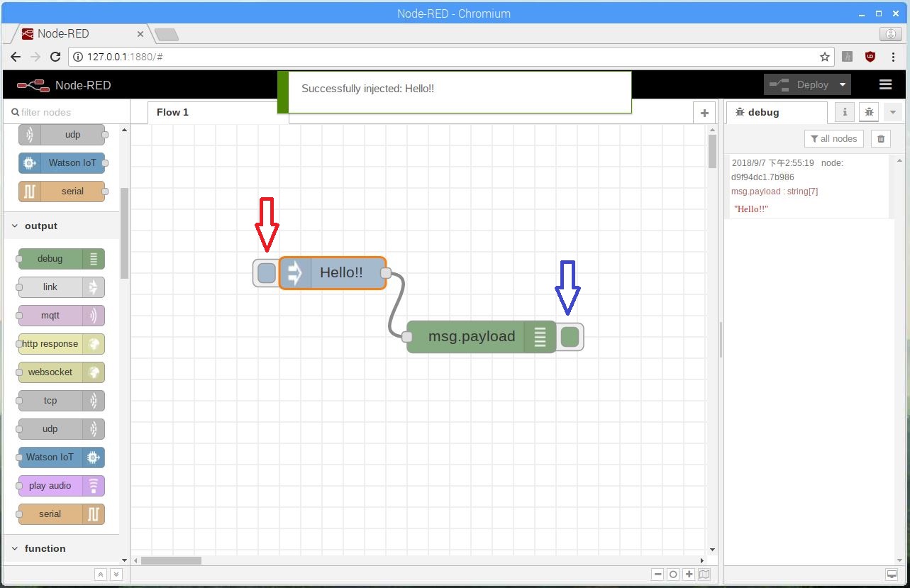Screen dimensions: 910x588
Task: Pick the tcp node in the output palette
Action: 62,401
